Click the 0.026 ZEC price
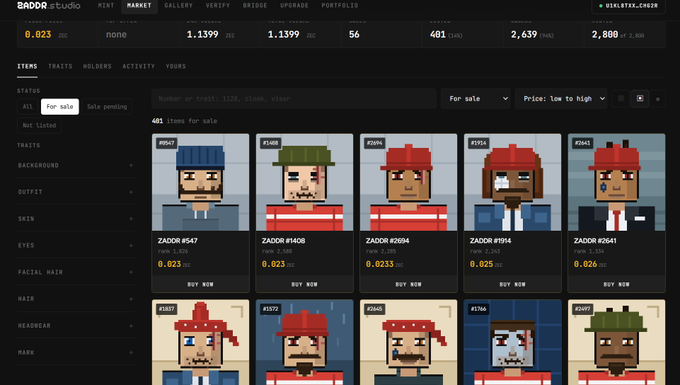This screenshot has width=680, height=385. [590, 264]
